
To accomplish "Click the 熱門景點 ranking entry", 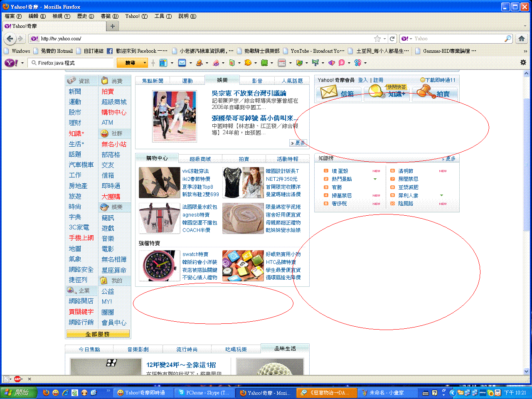I will pos(342,179).
